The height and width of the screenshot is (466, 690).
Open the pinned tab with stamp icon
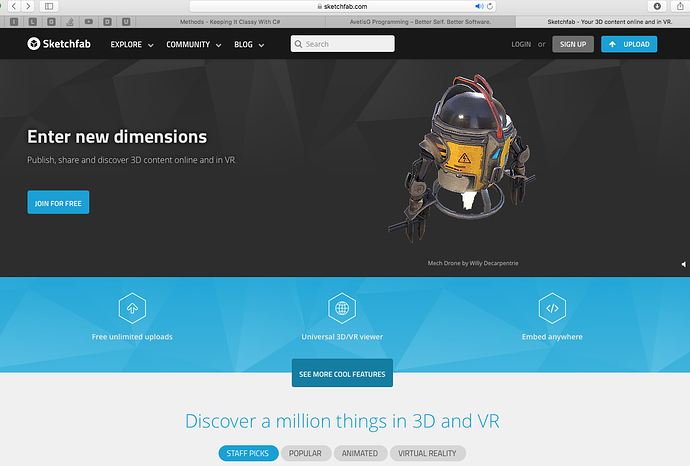pyautogui.click(x=70, y=22)
